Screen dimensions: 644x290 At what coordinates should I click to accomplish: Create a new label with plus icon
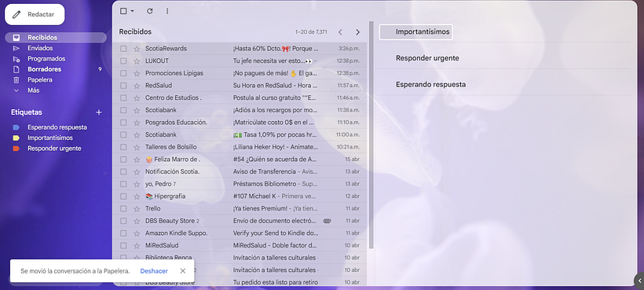click(x=99, y=112)
